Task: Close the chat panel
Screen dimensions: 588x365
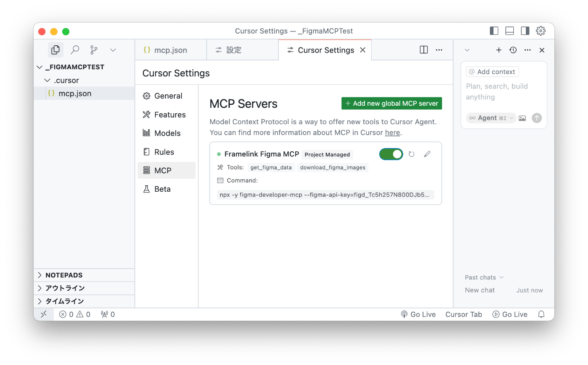Action: [x=542, y=50]
